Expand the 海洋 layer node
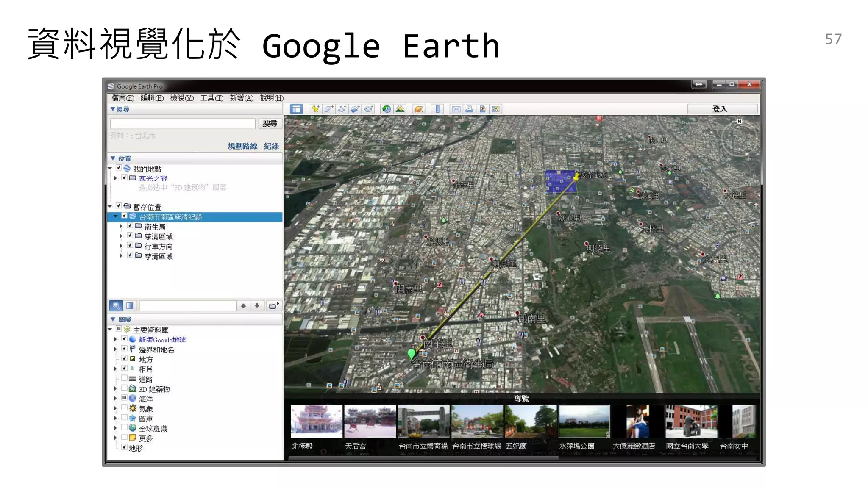This screenshot has width=868, height=488. coord(115,398)
